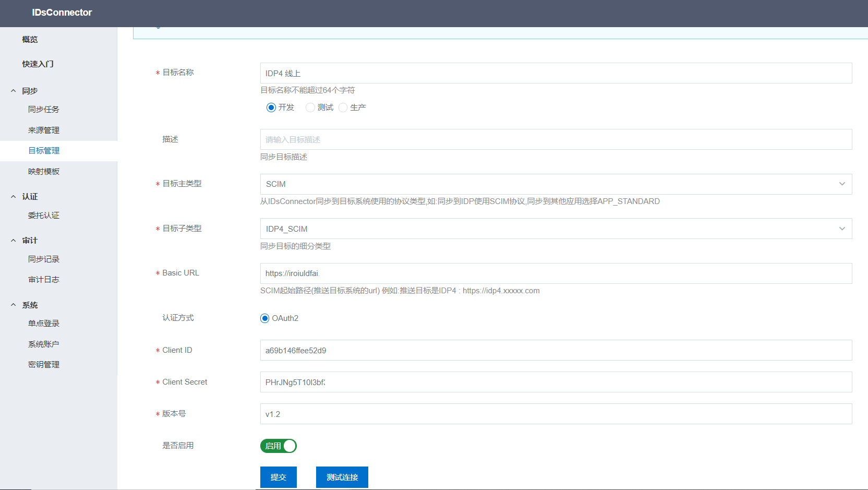Collapse the 审计 sidebar section chevron
Screen dimensions: 868x490
tap(14, 241)
